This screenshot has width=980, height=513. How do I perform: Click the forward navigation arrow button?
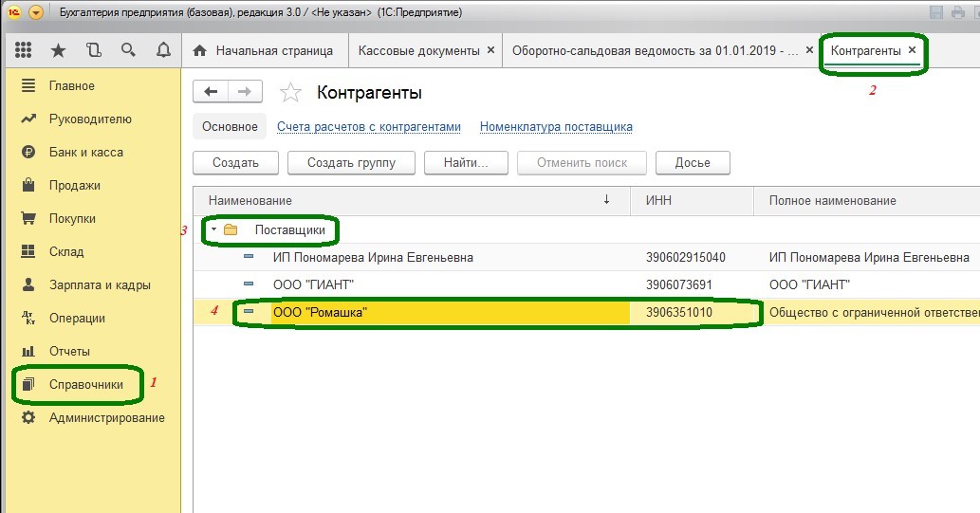[x=245, y=92]
